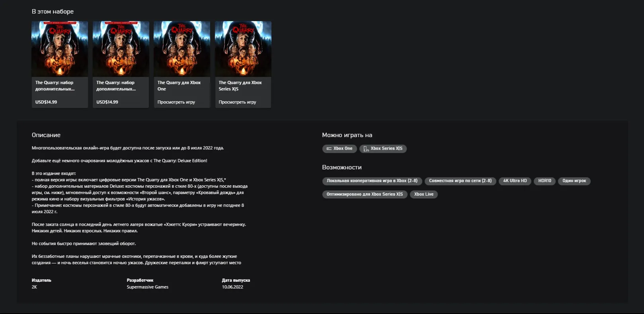Image resolution: width=644 pixels, height=314 pixels.
Task: Click the Xbox One platform tag
Action: pos(340,149)
